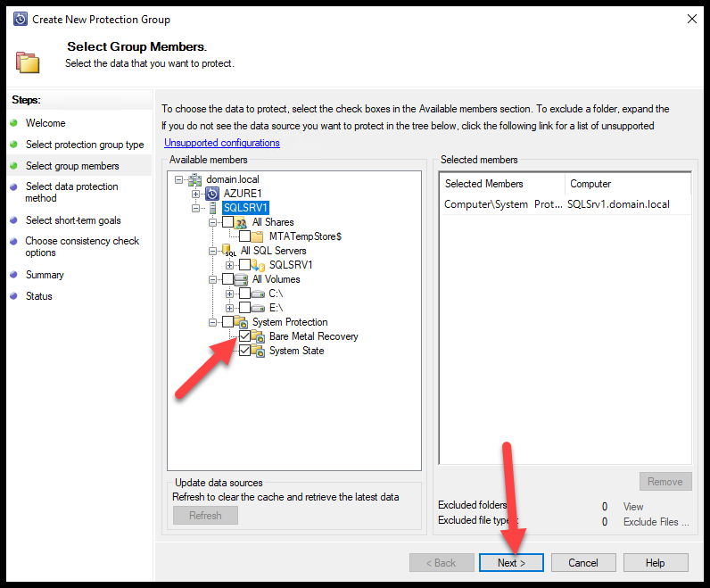Expand the C:\ volume node
The height and width of the screenshot is (588, 710).
click(229, 294)
